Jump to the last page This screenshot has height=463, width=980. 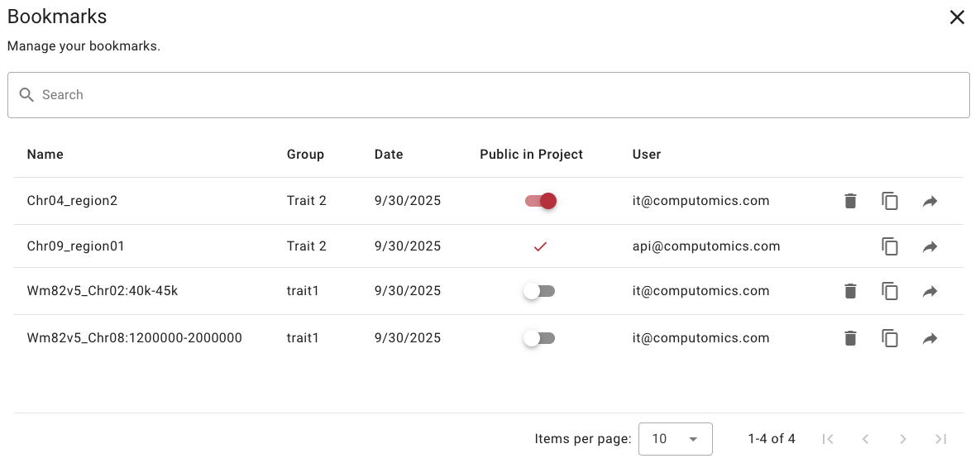click(x=940, y=439)
